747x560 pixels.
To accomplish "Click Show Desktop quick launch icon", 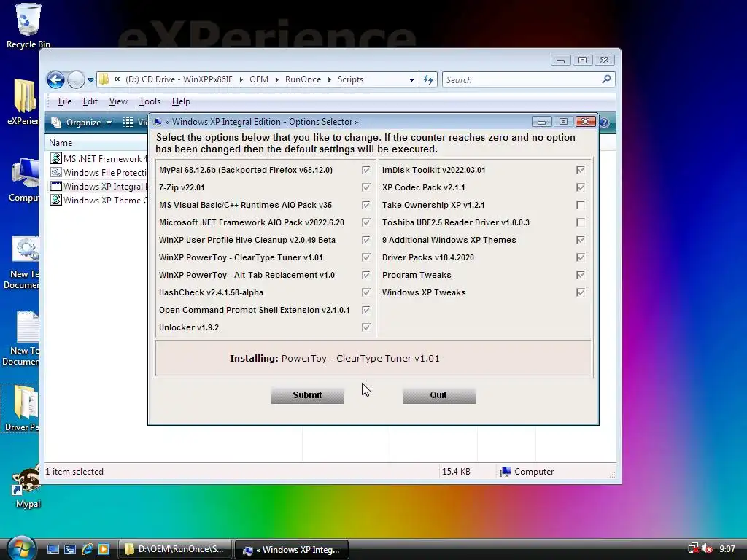I will coord(53,550).
